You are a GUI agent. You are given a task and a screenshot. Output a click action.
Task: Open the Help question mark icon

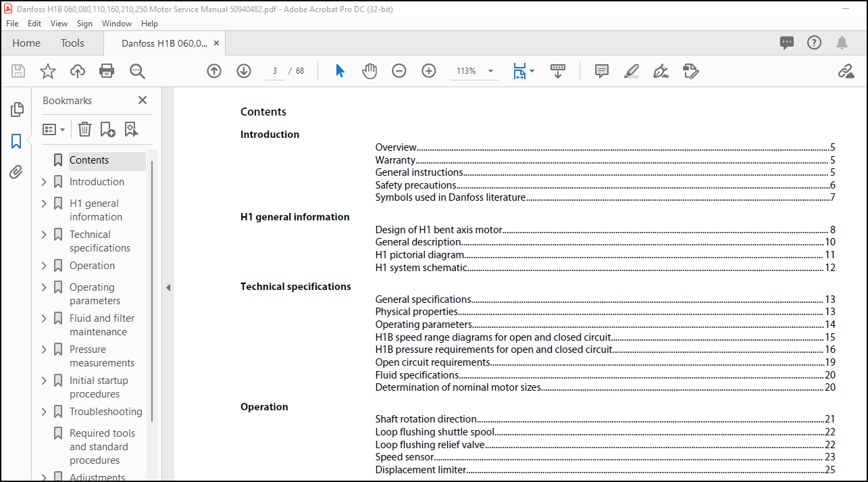815,43
